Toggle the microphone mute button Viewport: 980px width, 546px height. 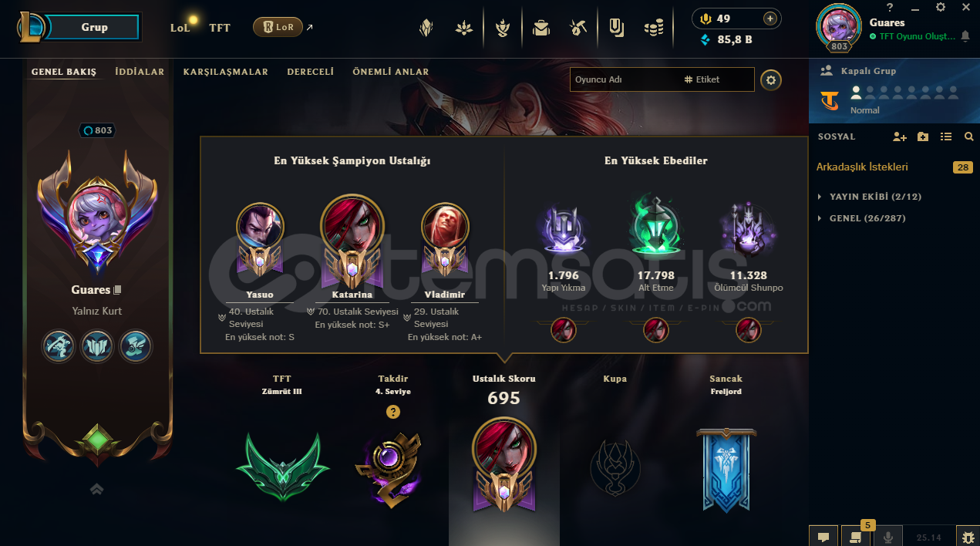888,537
